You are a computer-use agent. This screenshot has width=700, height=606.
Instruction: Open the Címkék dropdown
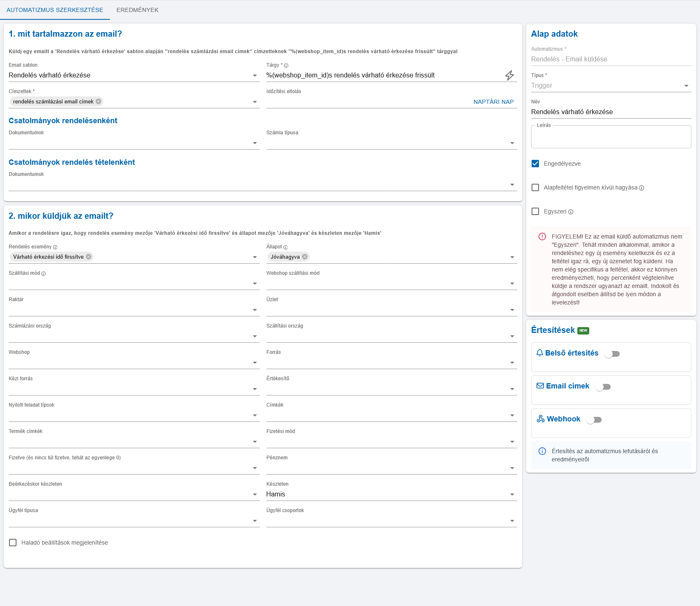(x=392, y=415)
